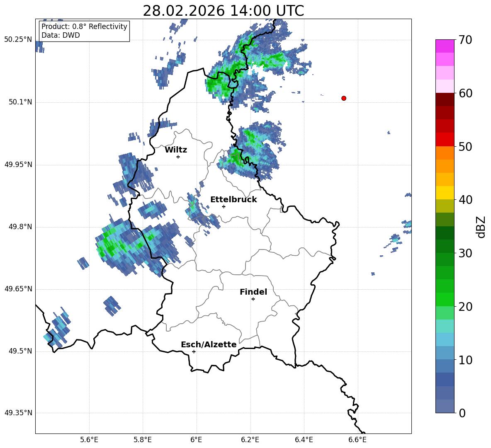Click the 20 tick on the colorbar

click(x=466, y=307)
